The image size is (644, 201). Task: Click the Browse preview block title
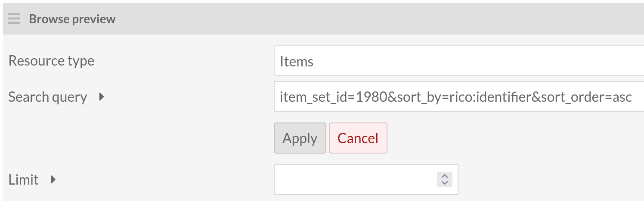tap(72, 19)
